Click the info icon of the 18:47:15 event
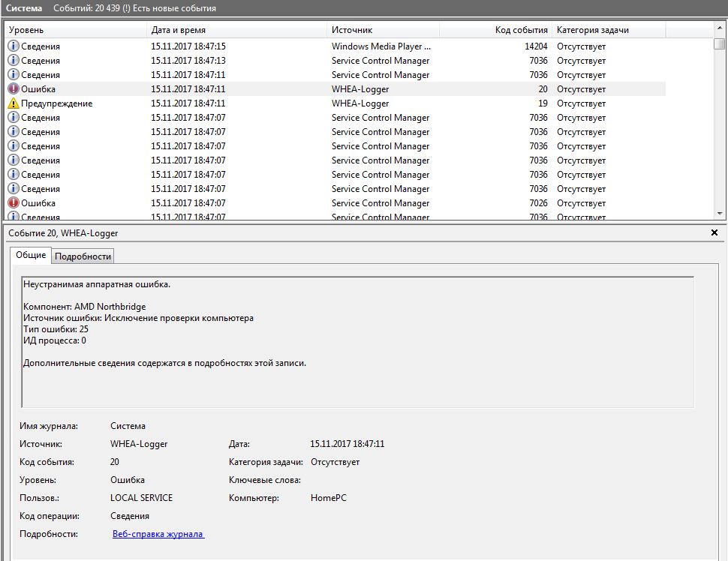Screen dimensions: 728x561 (14, 46)
